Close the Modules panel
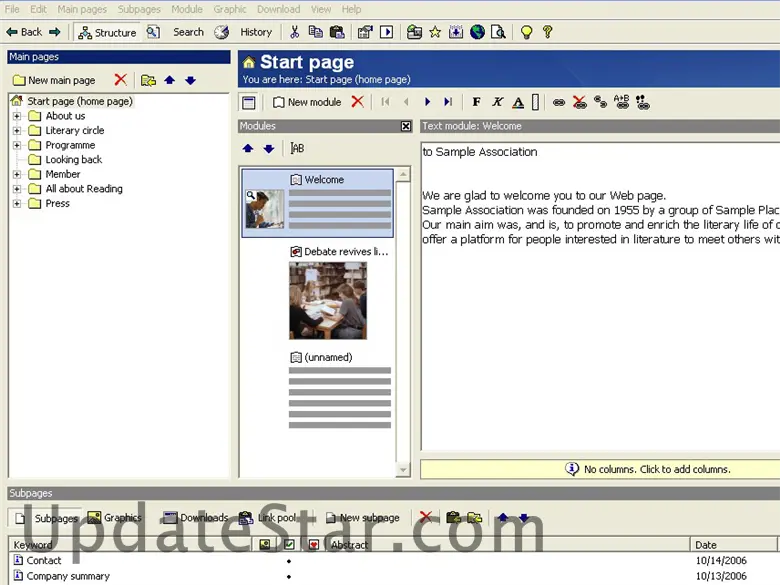 point(406,126)
